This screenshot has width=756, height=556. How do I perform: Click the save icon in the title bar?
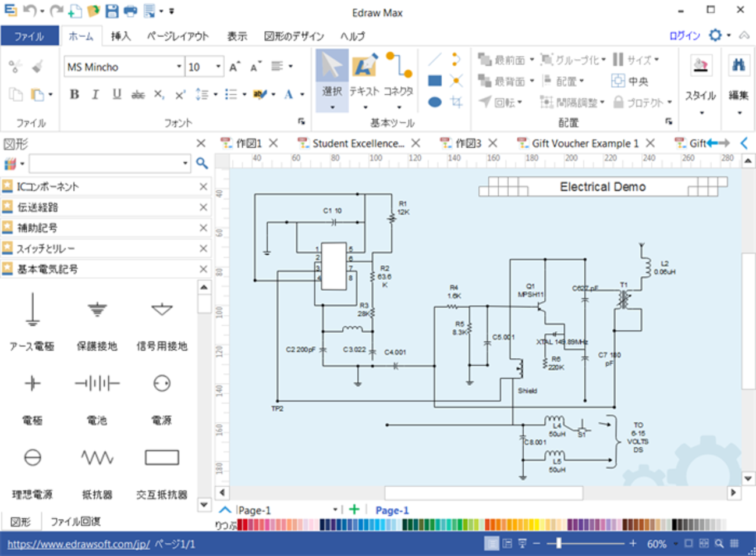point(112,10)
